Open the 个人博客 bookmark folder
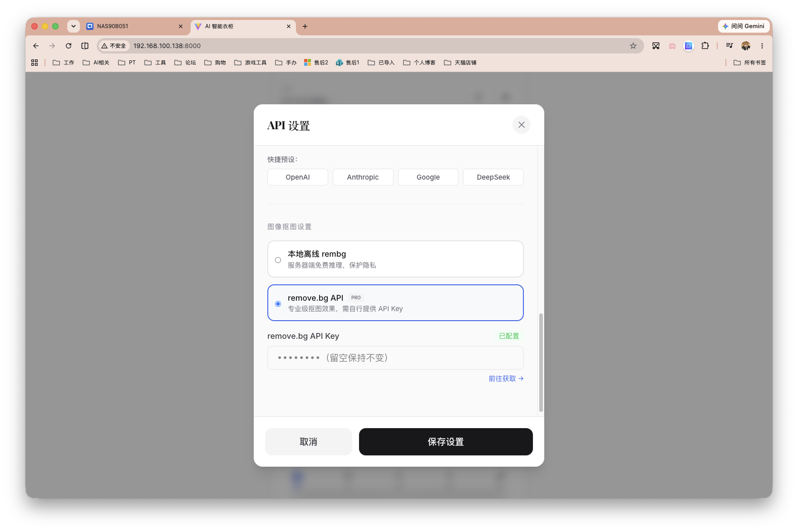The width and height of the screenshot is (798, 532). [419, 63]
